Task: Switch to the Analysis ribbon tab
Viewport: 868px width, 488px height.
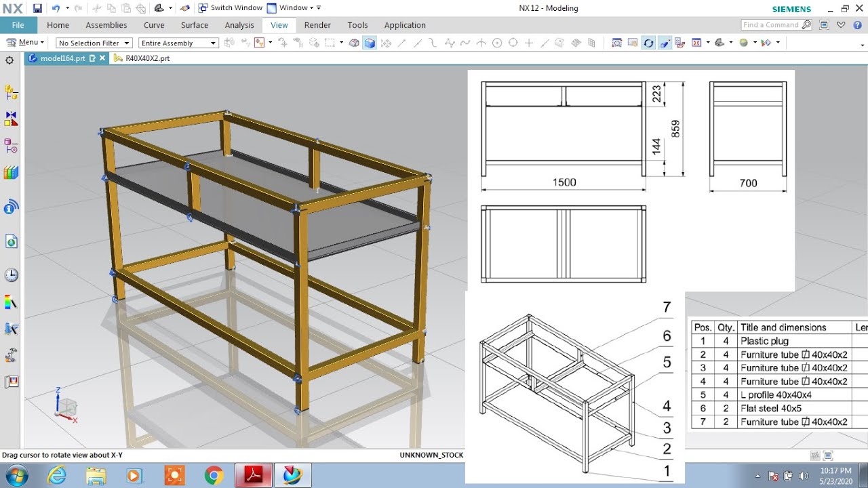Action: pyautogui.click(x=239, y=25)
